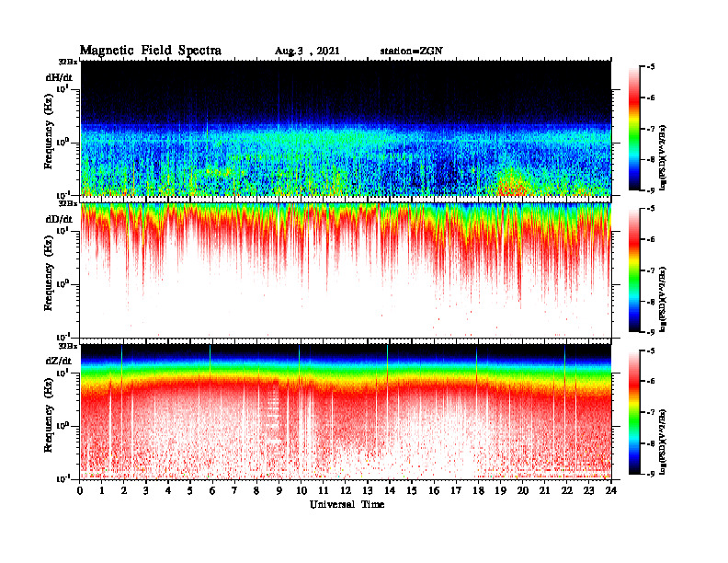Click the "-5" tick on the dH/dt color bar
Screen dimensions: 728x563
pos(651,67)
